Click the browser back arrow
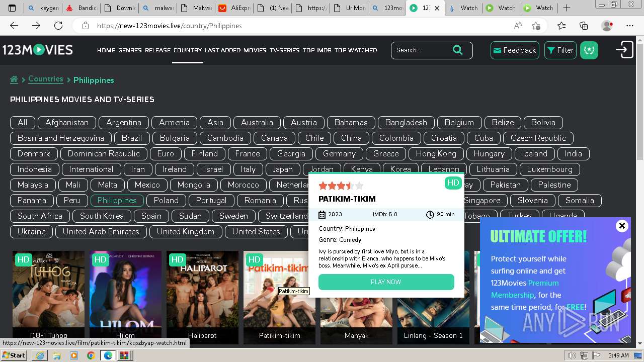The height and width of the screenshot is (362, 644). [x=14, y=26]
